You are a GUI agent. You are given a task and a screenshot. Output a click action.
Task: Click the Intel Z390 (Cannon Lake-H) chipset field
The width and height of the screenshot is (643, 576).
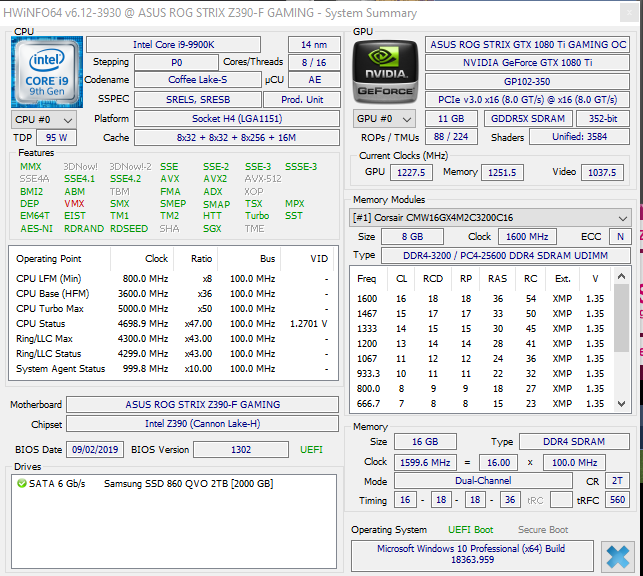203,423
